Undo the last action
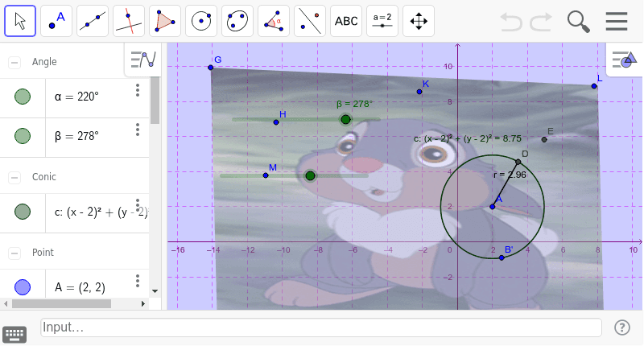The image size is (644, 346). 511,22
